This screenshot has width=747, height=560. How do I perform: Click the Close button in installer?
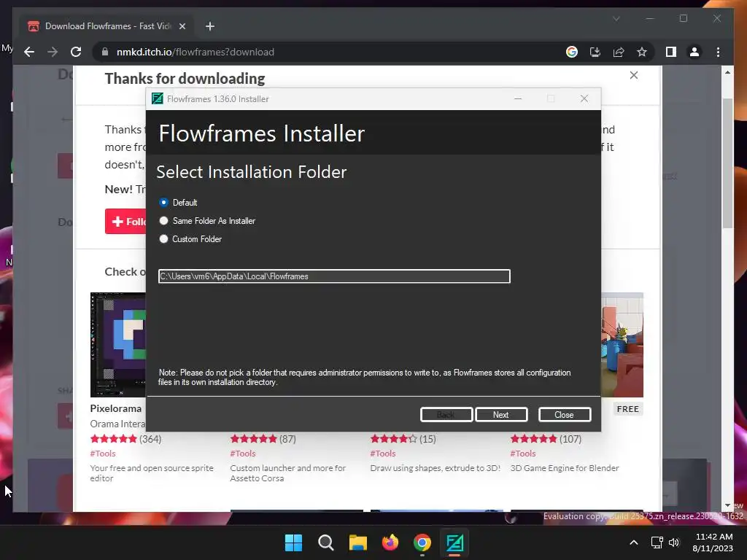(564, 415)
